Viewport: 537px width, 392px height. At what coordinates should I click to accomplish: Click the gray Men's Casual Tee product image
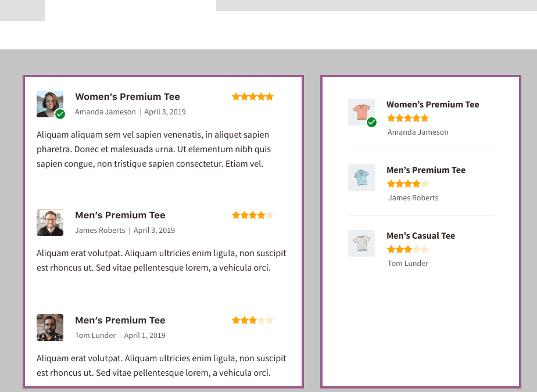coord(361,243)
